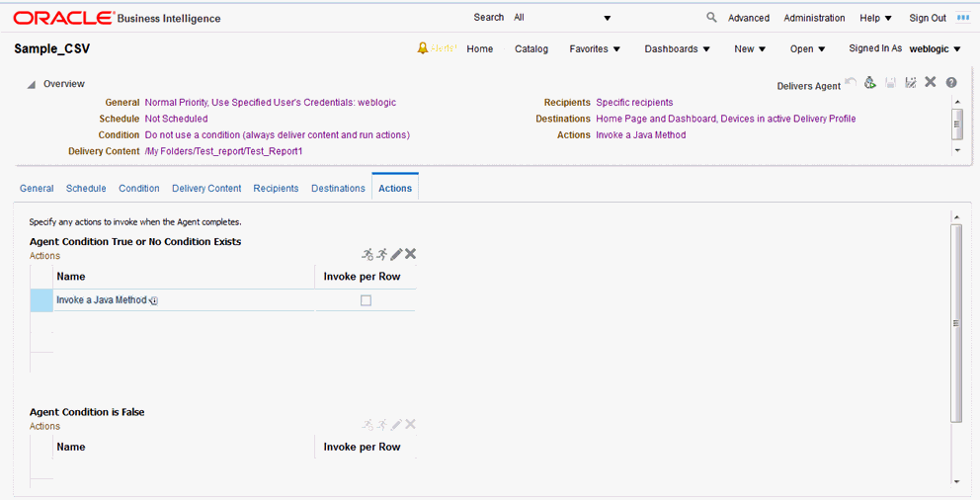Open the Recipients tab
The height and width of the screenshot is (500, 980).
pyautogui.click(x=276, y=188)
